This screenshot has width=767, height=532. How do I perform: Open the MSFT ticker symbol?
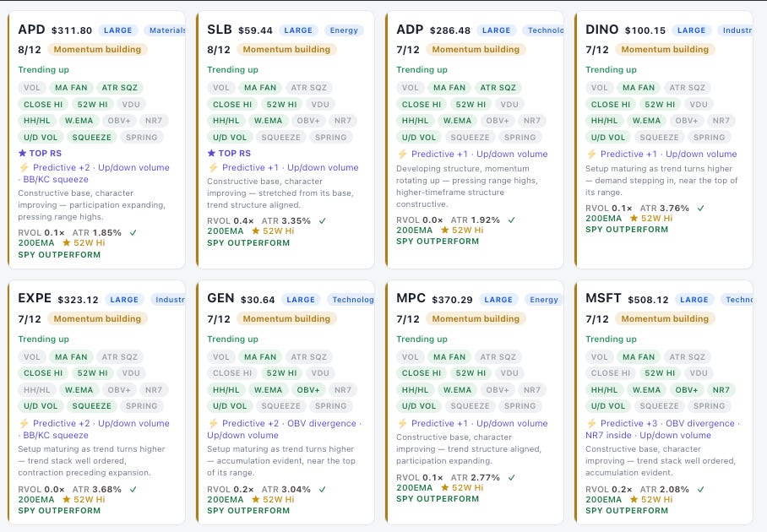(604, 298)
